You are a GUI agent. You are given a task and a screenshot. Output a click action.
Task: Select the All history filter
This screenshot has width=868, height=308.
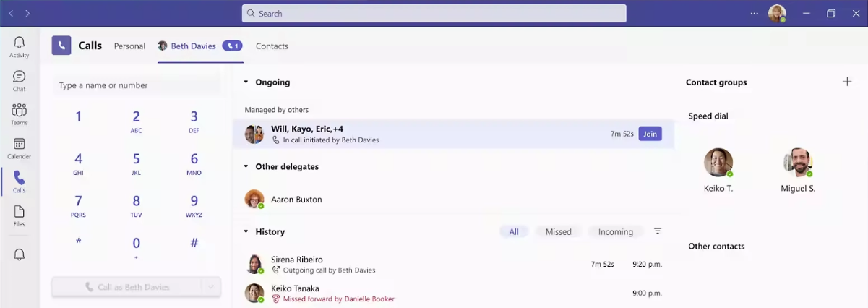514,232
